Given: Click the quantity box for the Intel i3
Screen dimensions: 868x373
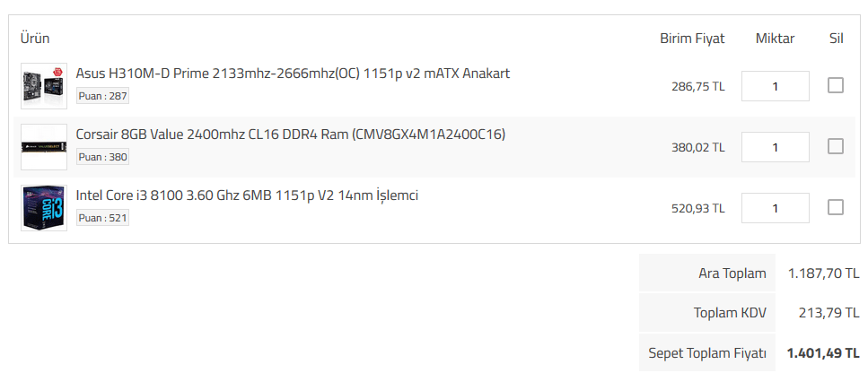Looking at the screenshot, I should [775, 208].
